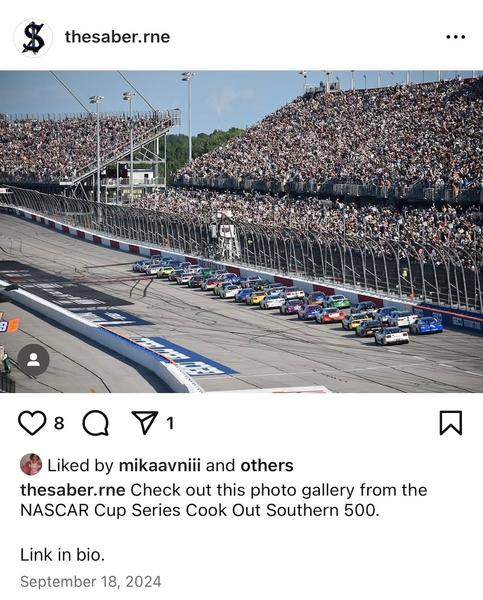Save the post with the bookmark icon
483x600 pixels.
pos(451,423)
